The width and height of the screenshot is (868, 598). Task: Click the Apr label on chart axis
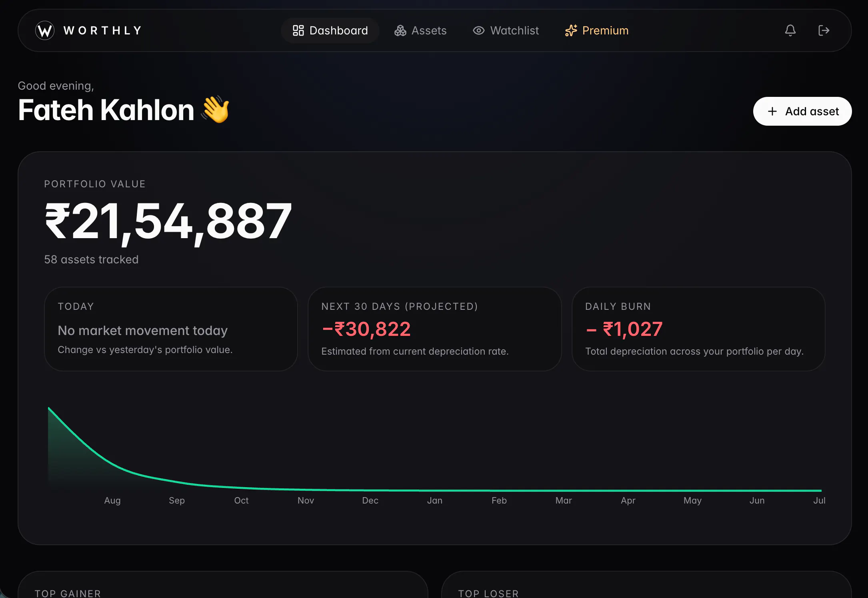[628, 500]
